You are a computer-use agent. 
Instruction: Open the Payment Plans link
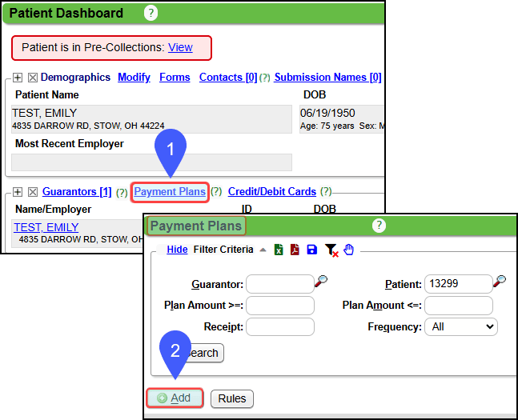pyautogui.click(x=170, y=192)
